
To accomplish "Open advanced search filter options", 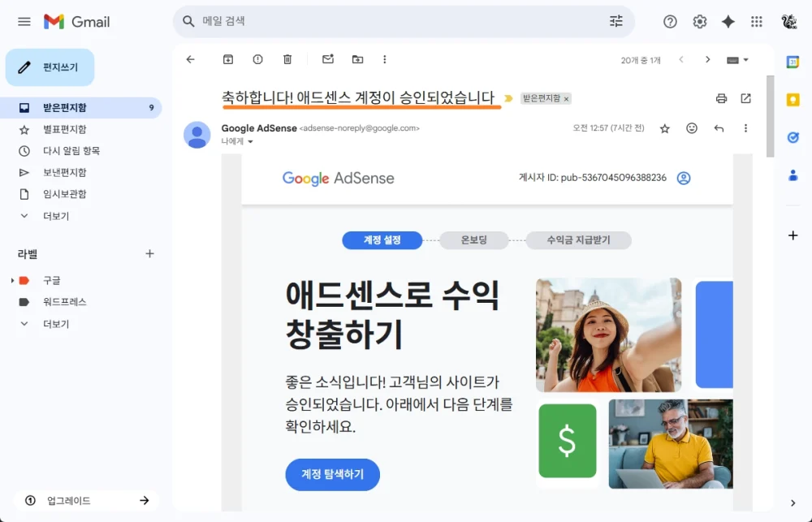I will pyautogui.click(x=616, y=22).
